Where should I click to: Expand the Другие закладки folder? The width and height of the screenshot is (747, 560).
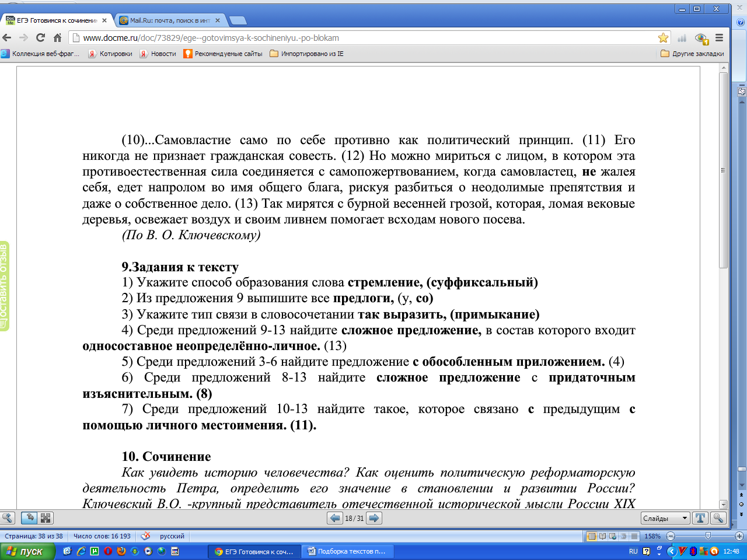(x=692, y=54)
